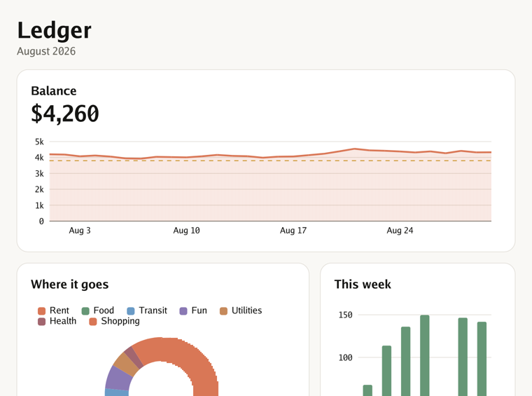
Task: Click the peak of the balance line
Action: pos(355,149)
